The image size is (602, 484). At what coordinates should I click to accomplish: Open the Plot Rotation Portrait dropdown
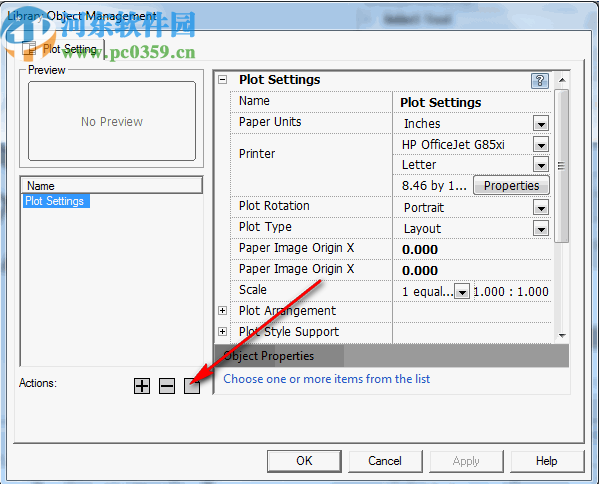[541, 208]
